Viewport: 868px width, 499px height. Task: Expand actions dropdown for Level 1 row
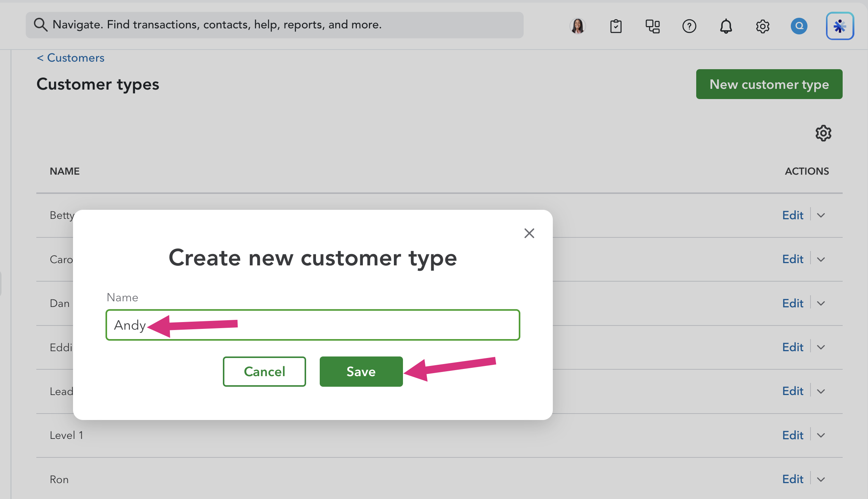point(821,435)
